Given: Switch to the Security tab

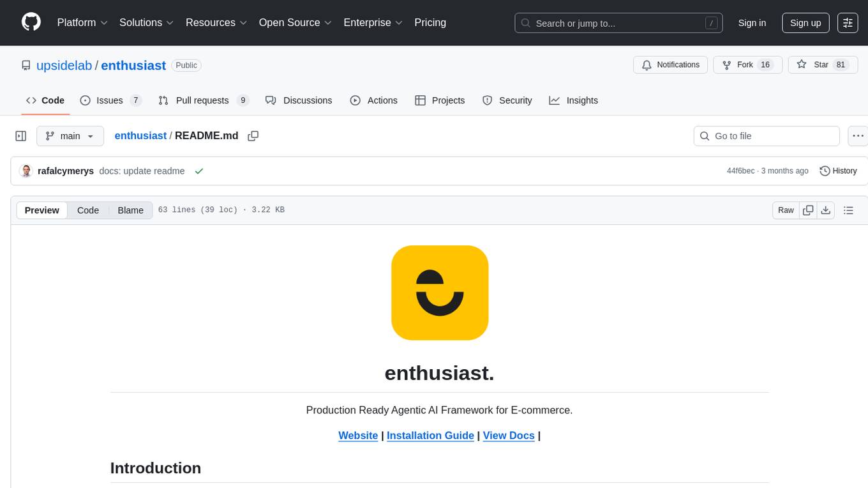Looking at the screenshot, I should (507, 100).
